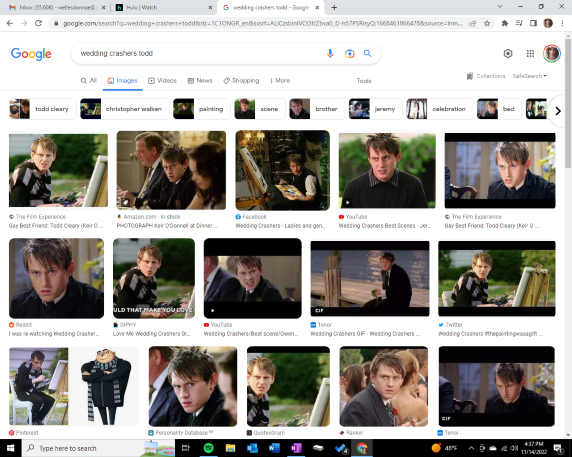Open the Ranker wedding crowd thumbnail
Image resolution: width=572 pixels, height=457 pixels.
384,386
